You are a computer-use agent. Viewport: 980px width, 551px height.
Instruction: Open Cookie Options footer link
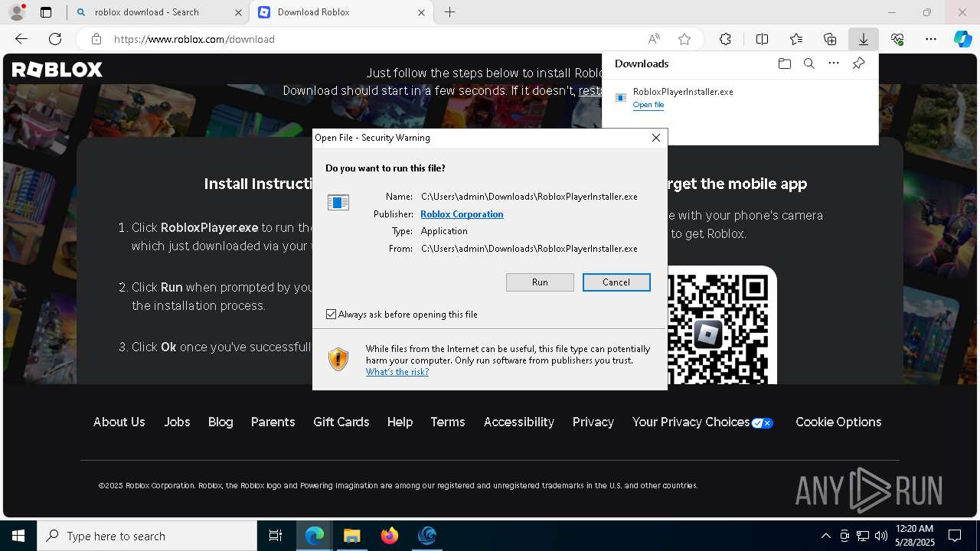pos(838,422)
